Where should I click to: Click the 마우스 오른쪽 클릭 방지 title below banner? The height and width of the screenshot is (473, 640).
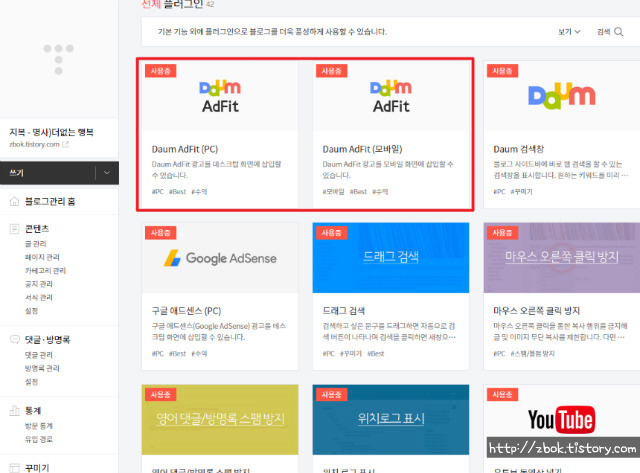pyautogui.click(x=537, y=311)
